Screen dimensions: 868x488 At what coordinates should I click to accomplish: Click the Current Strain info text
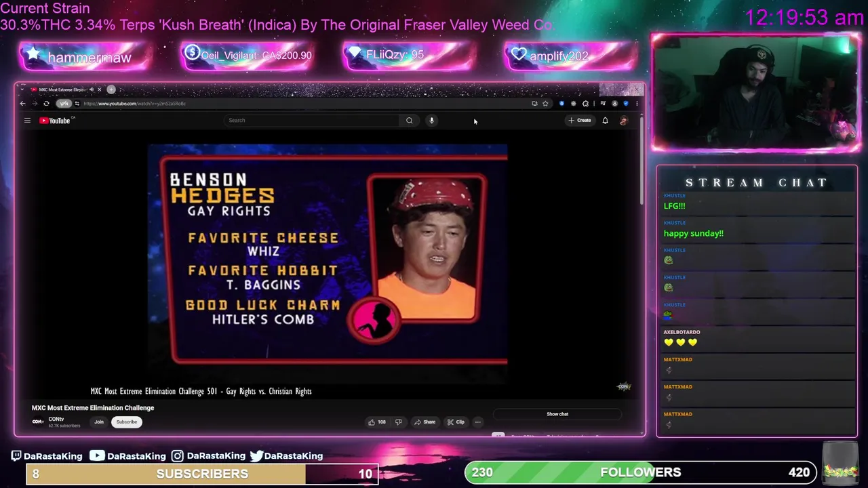tap(276, 18)
